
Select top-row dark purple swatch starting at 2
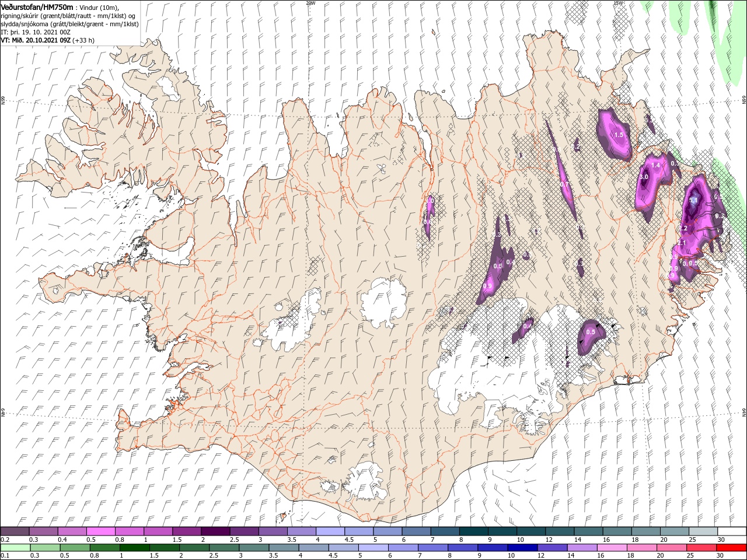pos(215,531)
